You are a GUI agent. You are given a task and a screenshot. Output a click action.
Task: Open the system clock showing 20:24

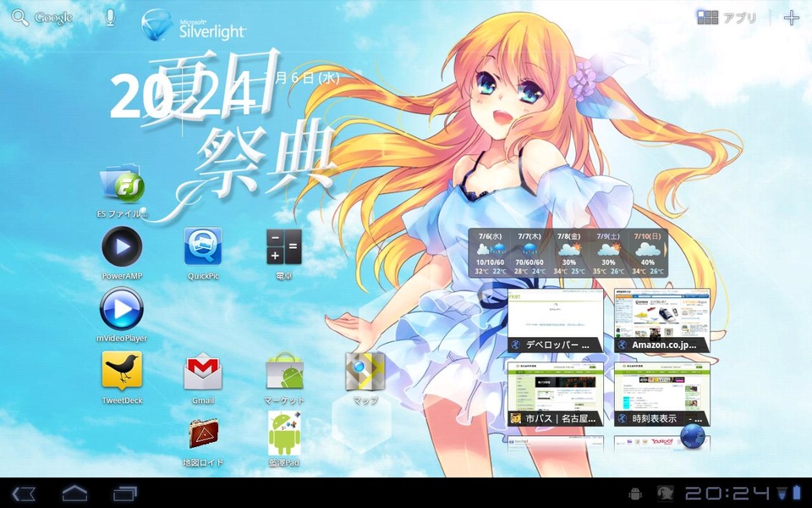tap(728, 493)
